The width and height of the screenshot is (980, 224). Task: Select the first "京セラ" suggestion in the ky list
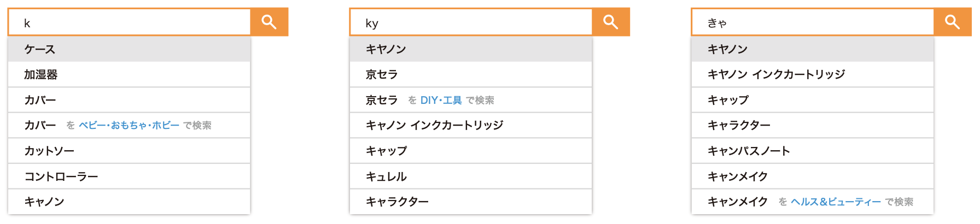tap(471, 74)
